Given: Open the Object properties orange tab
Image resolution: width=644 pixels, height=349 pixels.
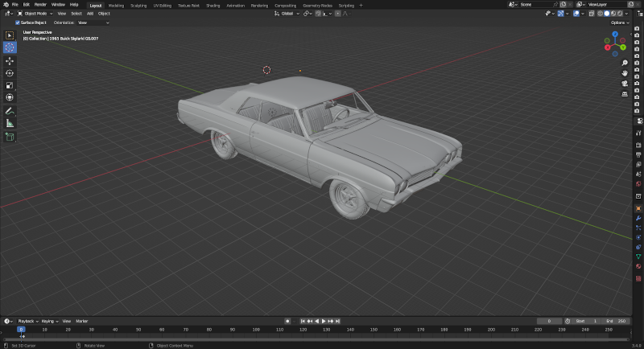Looking at the screenshot, I should tap(638, 208).
